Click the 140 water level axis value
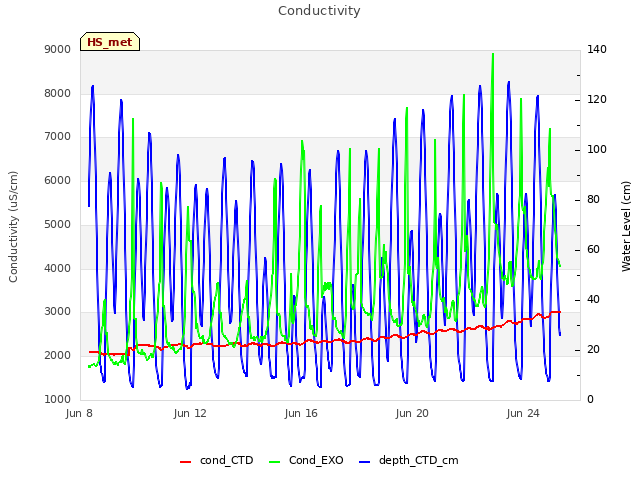The width and height of the screenshot is (640, 480). 597,49
